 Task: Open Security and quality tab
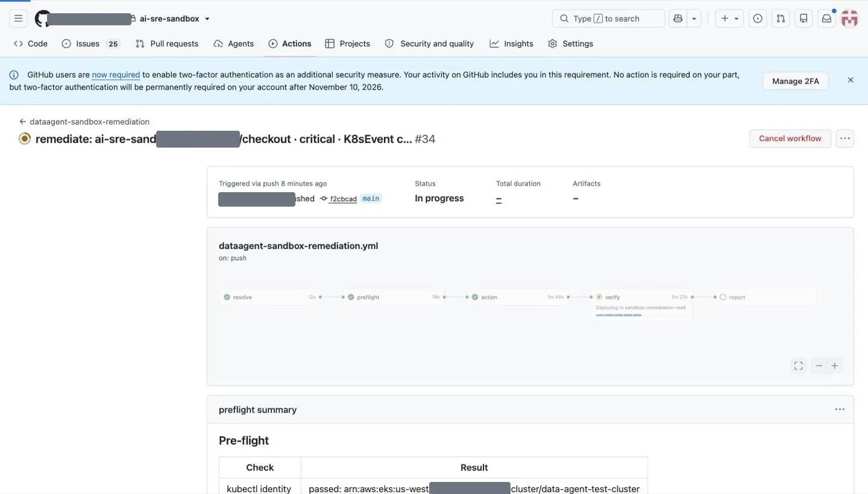point(430,43)
